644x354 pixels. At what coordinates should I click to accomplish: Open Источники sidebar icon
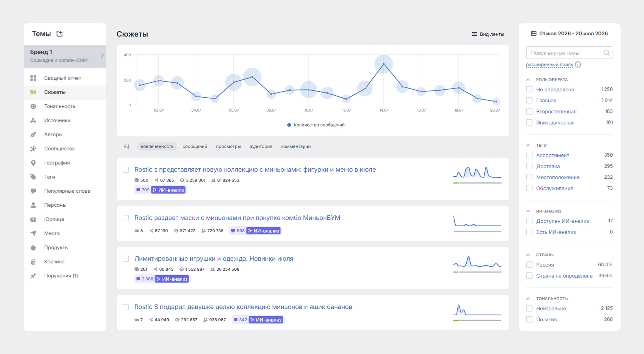click(33, 120)
